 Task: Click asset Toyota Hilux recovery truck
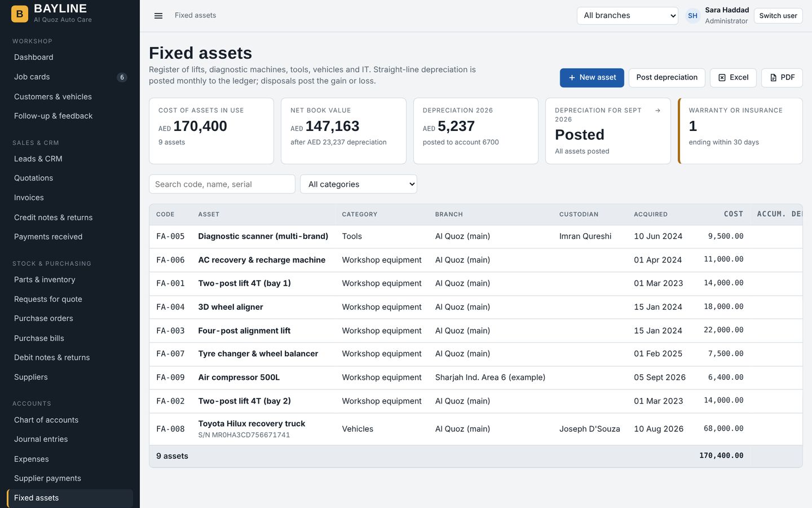[x=251, y=423]
